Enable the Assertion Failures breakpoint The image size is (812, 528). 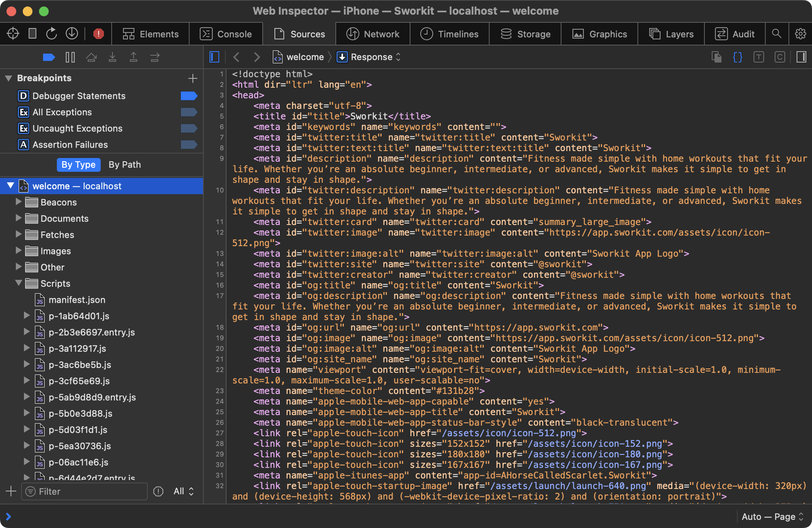coord(189,145)
